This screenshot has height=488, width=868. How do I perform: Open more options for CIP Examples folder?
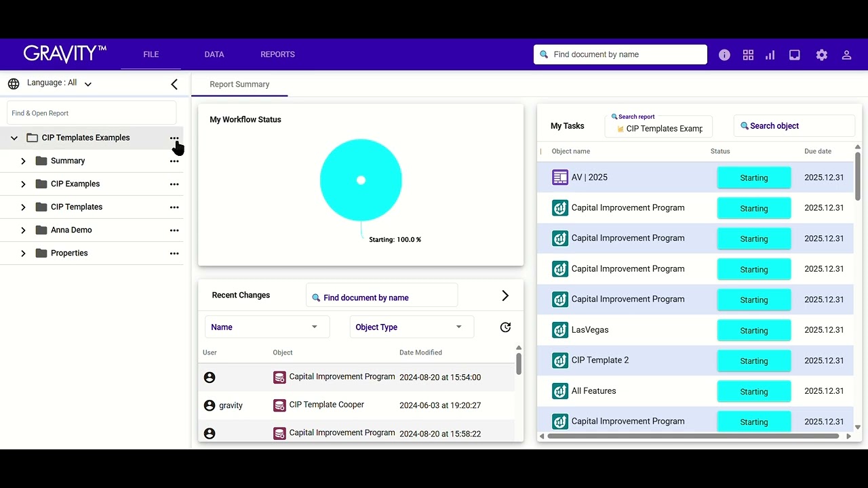coord(174,184)
